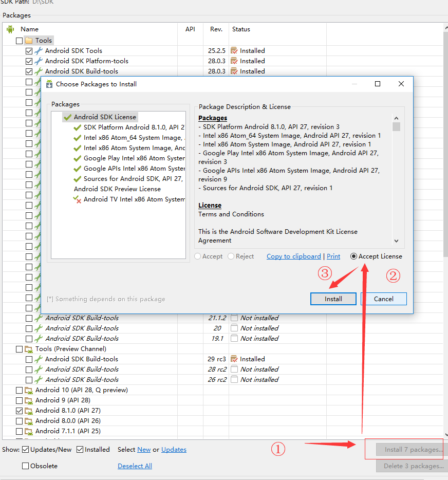Click the Tools (Preview Channel) folder icon
The height and width of the screenshot is (480, 448).
click(x=29, y=349)
